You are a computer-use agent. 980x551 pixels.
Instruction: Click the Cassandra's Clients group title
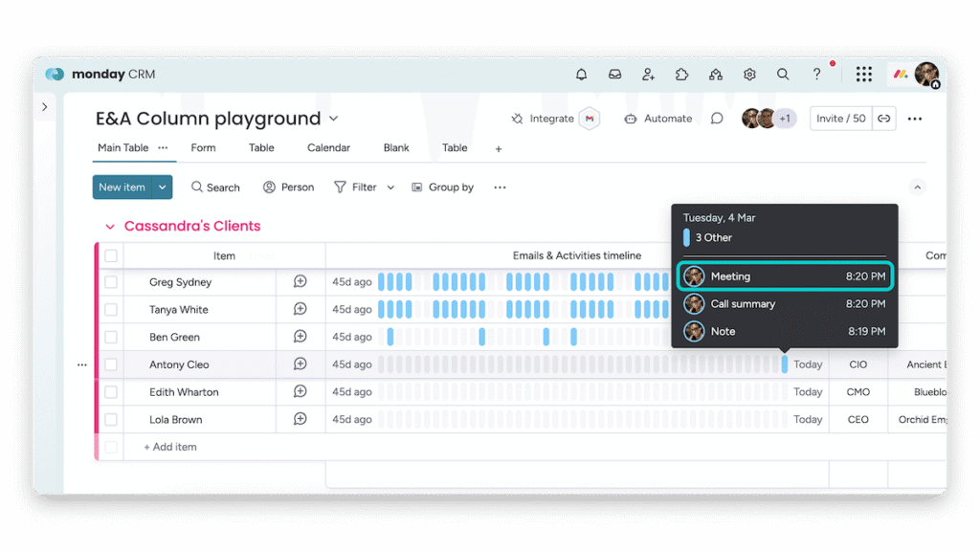(191, 226)
